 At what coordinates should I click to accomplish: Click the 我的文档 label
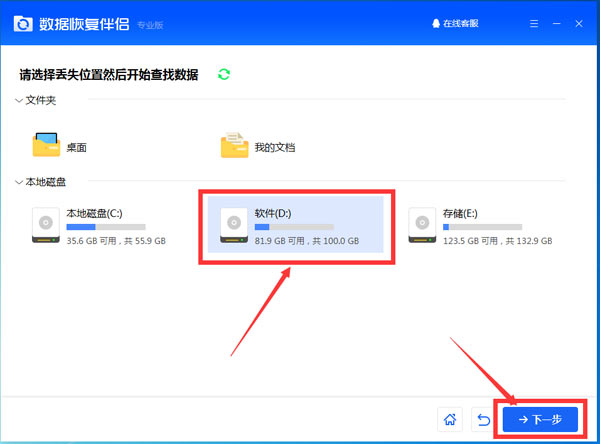pos(275,147)
